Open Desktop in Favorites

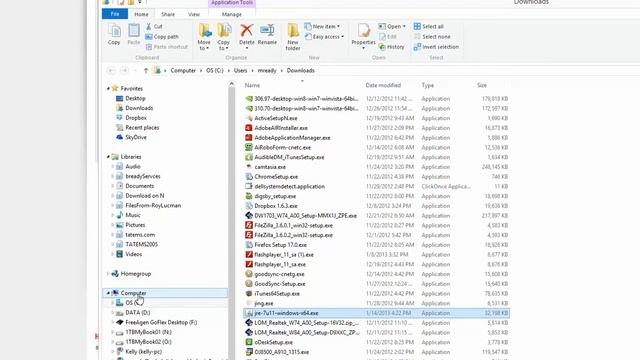tap(135, 98)
